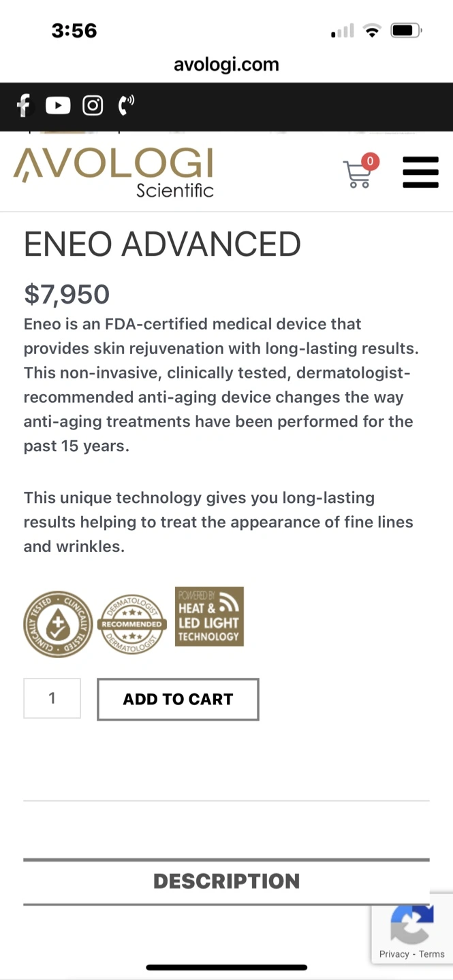This screenshot has height=980, width=453.
Task: Open the Instagram profile icon
Action: (x=93, y=105)
